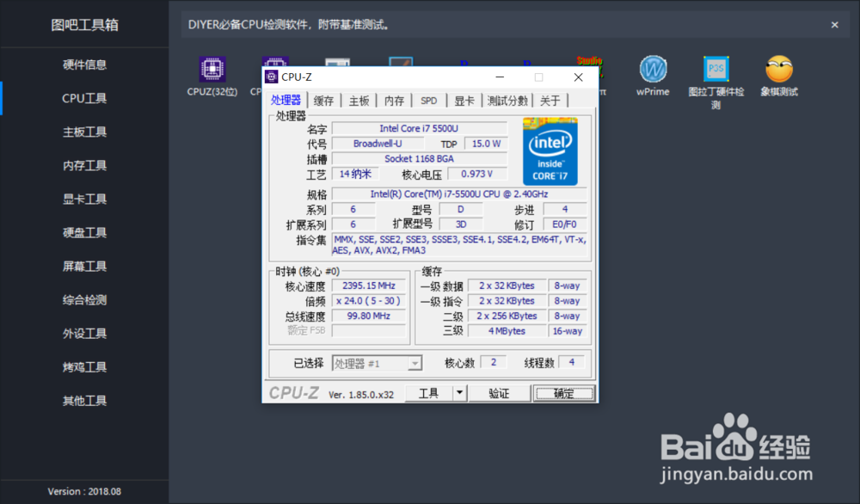Select the 显卡 tab
The image size is (860, 504).
click(464, 101)
